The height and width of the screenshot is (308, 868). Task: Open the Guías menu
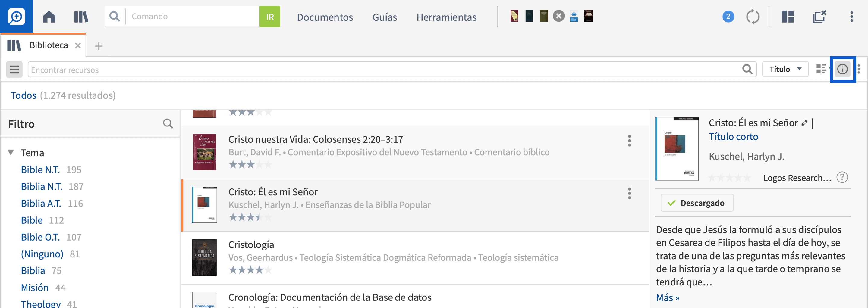[385, 17]
